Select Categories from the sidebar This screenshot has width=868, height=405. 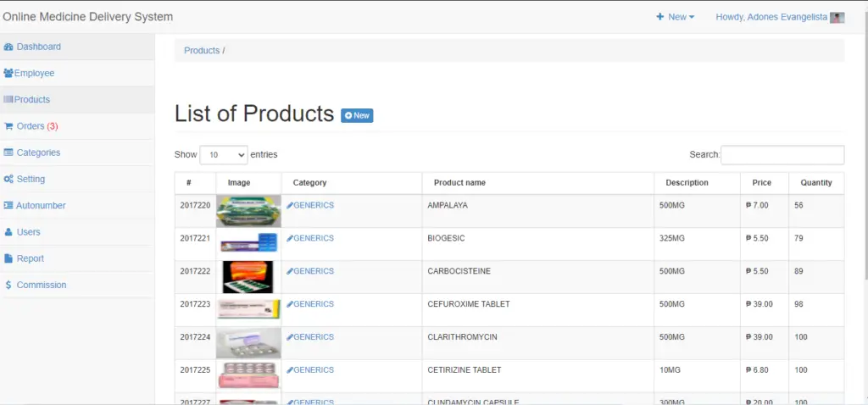click(x=77, y=153)
